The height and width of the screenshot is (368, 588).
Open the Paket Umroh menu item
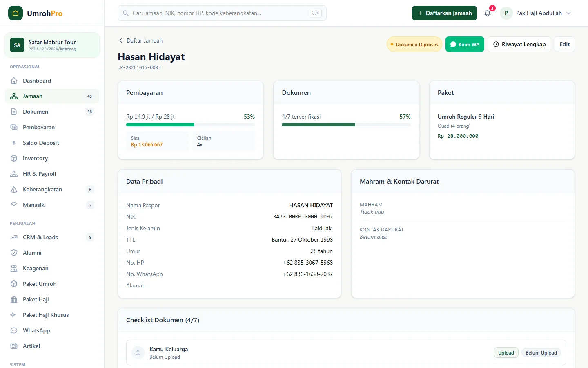click(x=52, y=284)
